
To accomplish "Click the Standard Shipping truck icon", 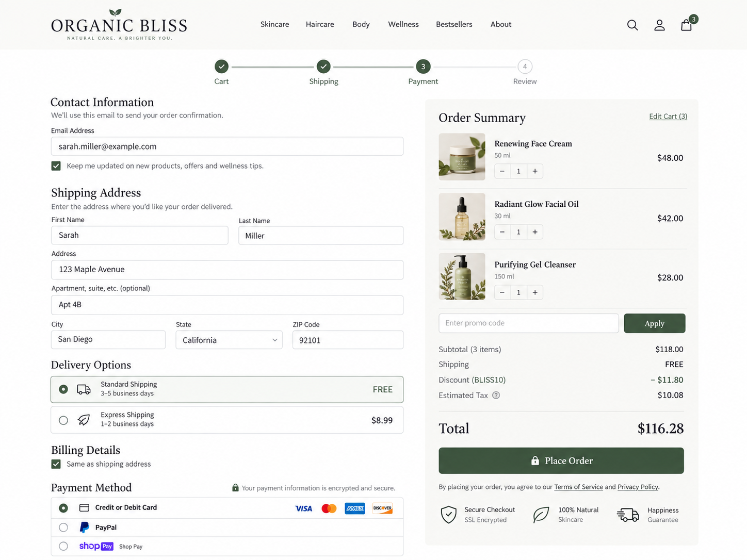I will click(84, 389).
